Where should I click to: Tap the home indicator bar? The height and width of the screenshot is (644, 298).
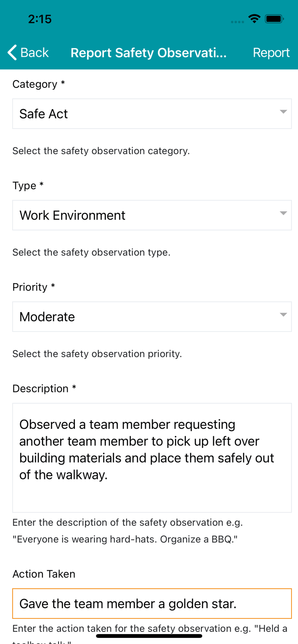[x=149, y=636]
